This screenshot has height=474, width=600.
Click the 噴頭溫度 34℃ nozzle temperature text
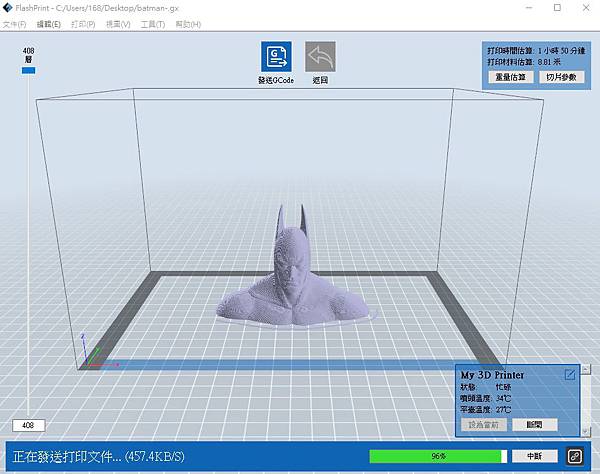[485, 398]
